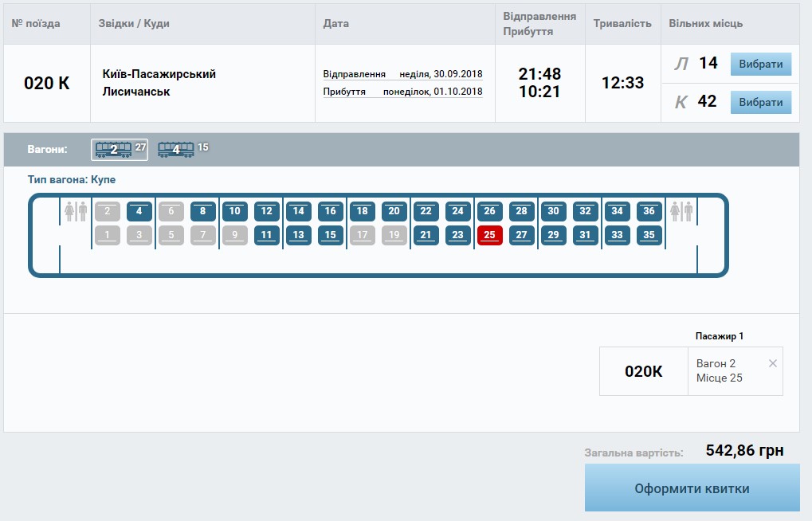Select seat 11 on lower row
Image resolution: width=812 pixels, height=521 pixels.
pos(266,235)
